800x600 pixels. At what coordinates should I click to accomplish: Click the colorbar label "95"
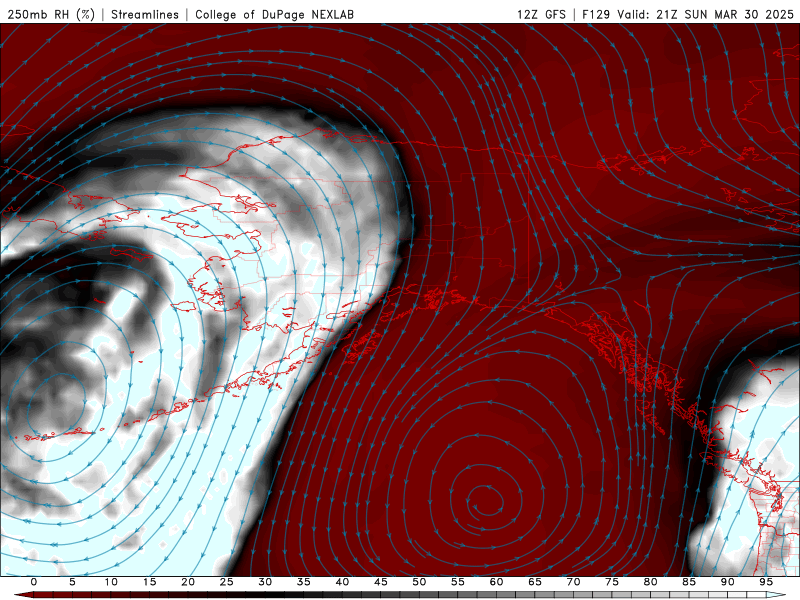[x=766, y=582]
